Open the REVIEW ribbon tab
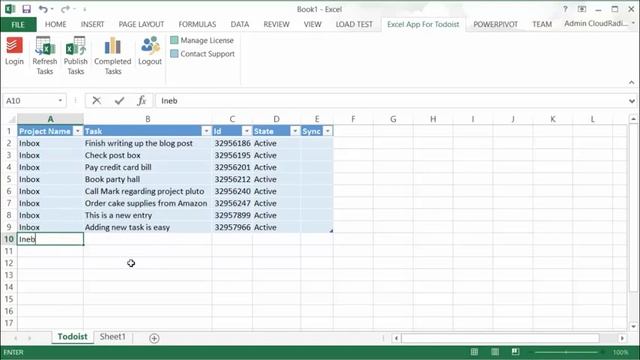 pyautogui.click(x=276, y=24)
